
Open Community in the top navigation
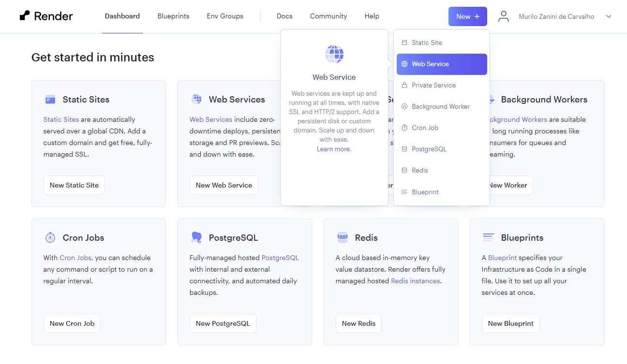click(x=328, y=16)
